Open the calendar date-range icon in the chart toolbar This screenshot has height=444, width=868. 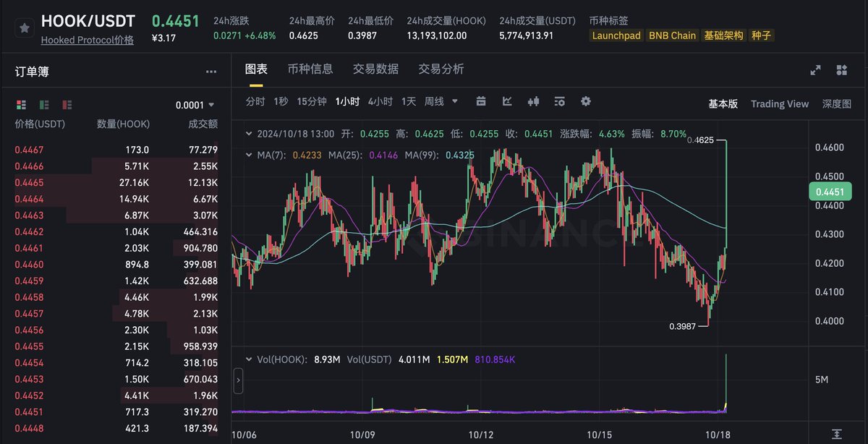click(481, 101)
